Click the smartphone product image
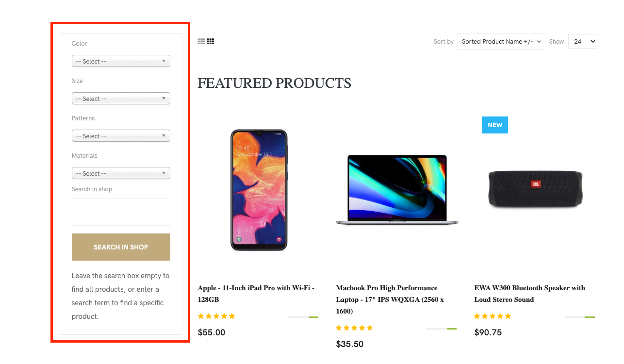Image resolution: width=624 pixels, height=364 pixels. [259, 190]
